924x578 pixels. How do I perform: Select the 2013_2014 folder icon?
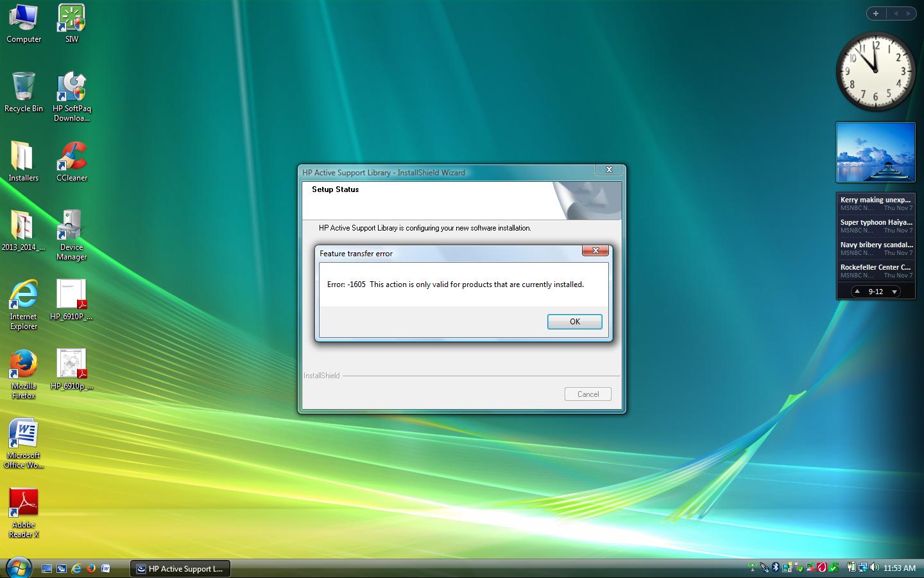(24, 231)
